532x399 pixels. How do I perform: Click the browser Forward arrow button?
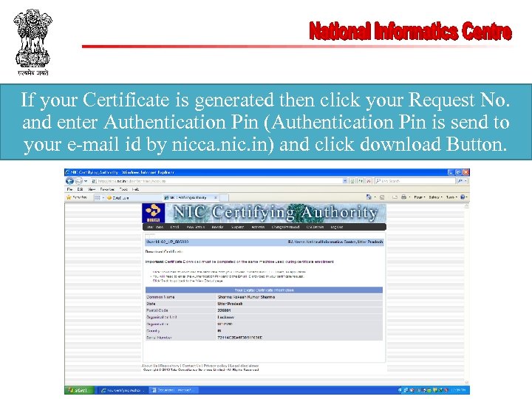[x=78, y=181]
